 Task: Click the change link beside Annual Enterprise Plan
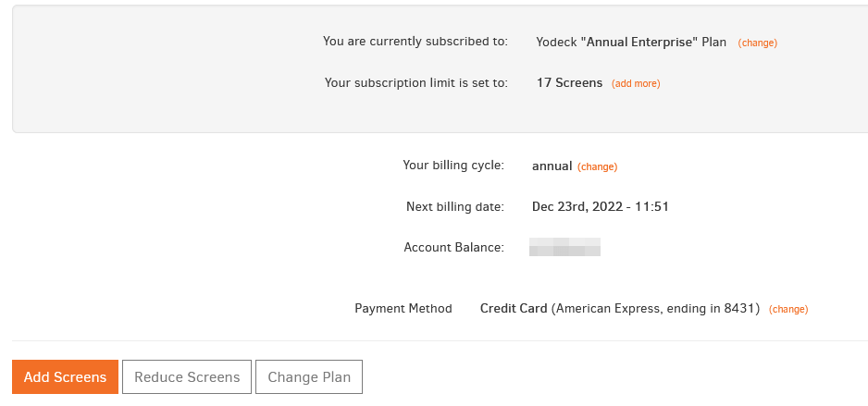click(x=757, y=43)
